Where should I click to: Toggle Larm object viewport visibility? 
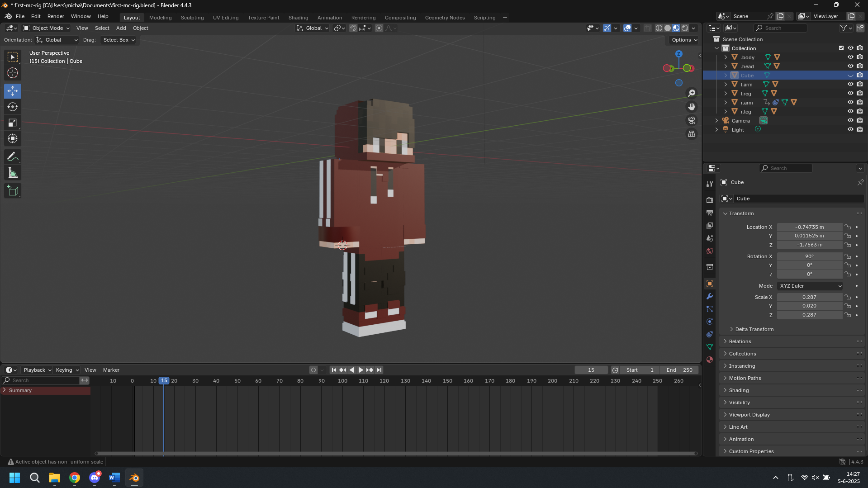click(850, 84)
